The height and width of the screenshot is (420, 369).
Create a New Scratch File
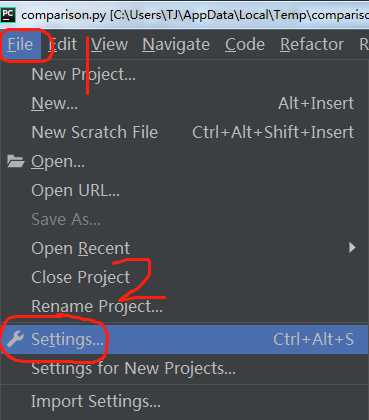(184, 132)
